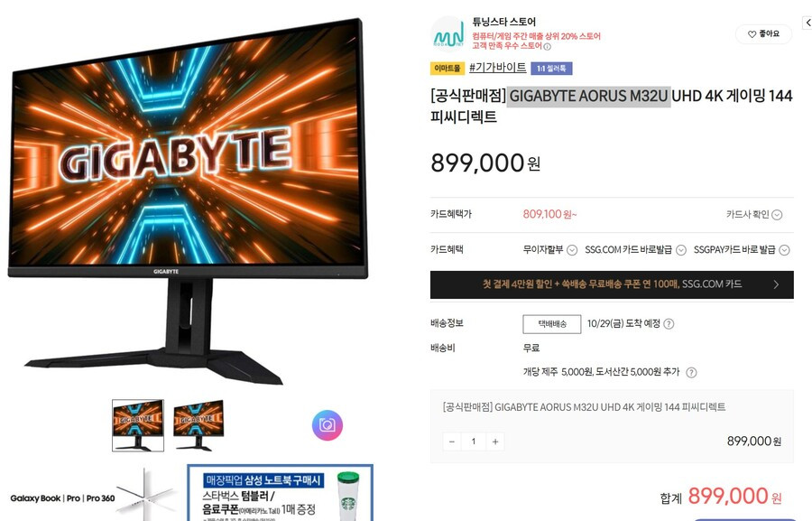Click the help icon after 도서산간 5,000원 추가
This screenshot has height=521, width=812.
pos(691,372)
